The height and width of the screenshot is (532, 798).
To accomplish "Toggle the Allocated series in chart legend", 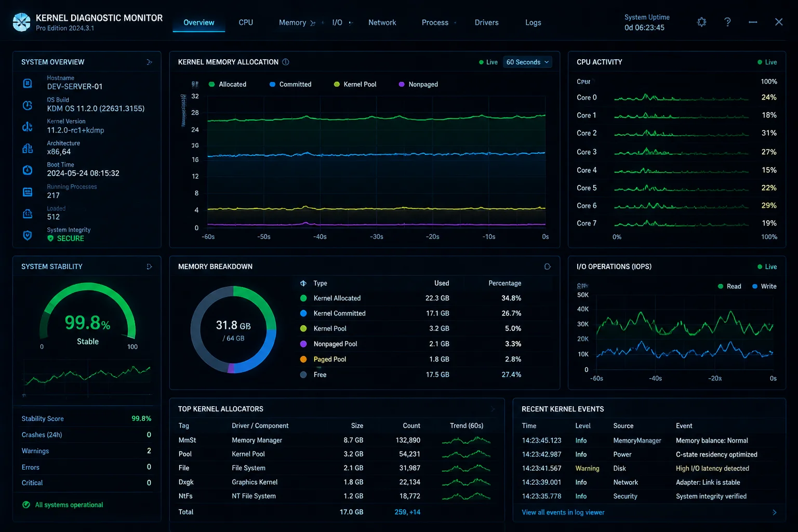I will 228,84.
